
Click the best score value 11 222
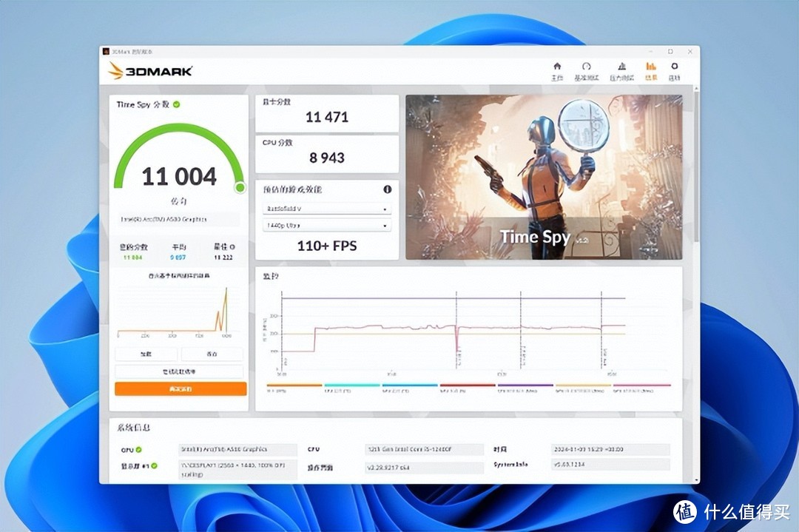pyautogui.click(x=223, y=257)
